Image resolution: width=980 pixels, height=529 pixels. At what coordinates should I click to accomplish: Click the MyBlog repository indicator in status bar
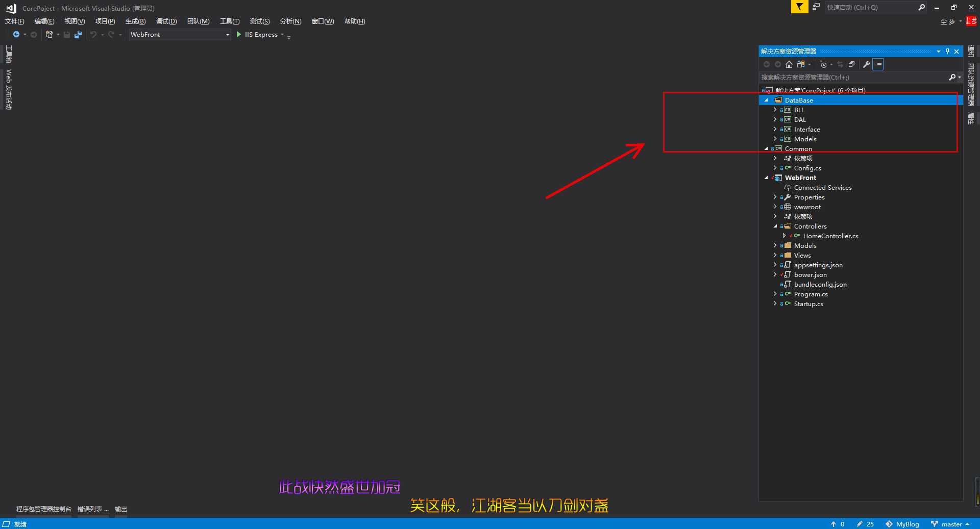(x=902, y=524)
